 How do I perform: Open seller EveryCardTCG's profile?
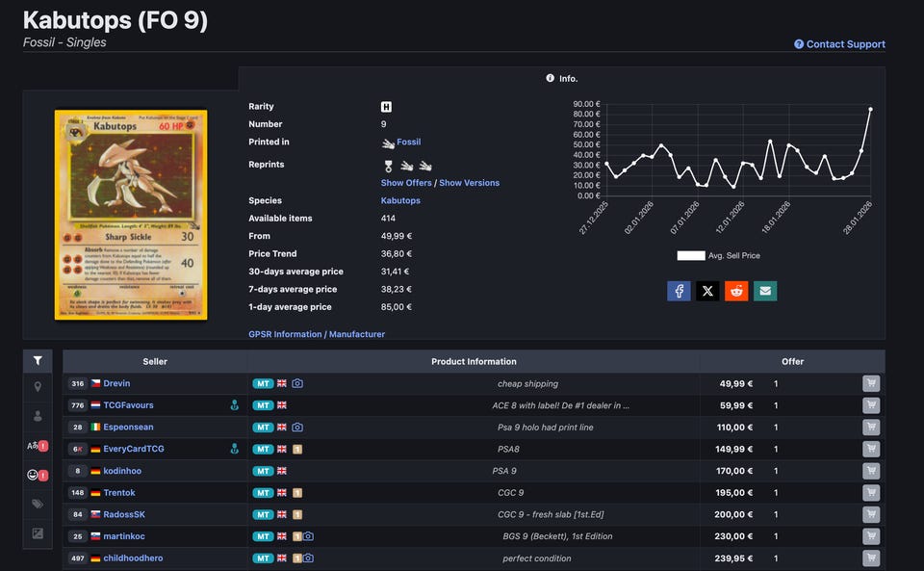pos(134,449)
